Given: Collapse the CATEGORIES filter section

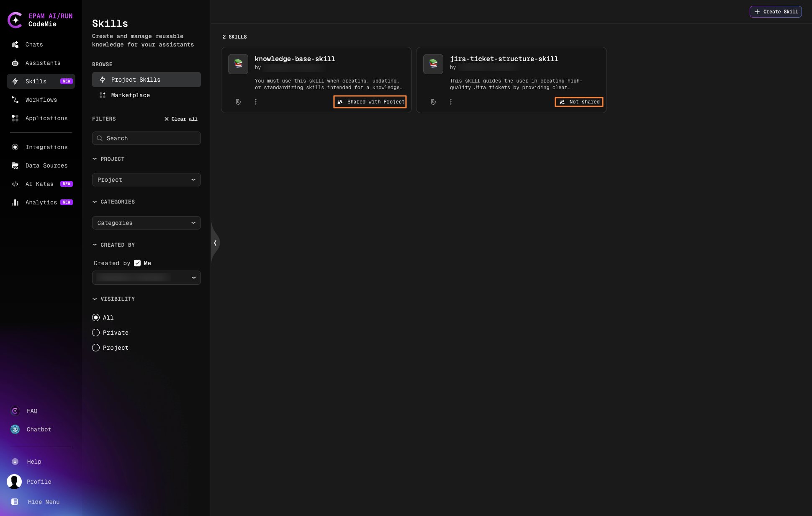Looking at the screenshot, I should click(113, 202).
